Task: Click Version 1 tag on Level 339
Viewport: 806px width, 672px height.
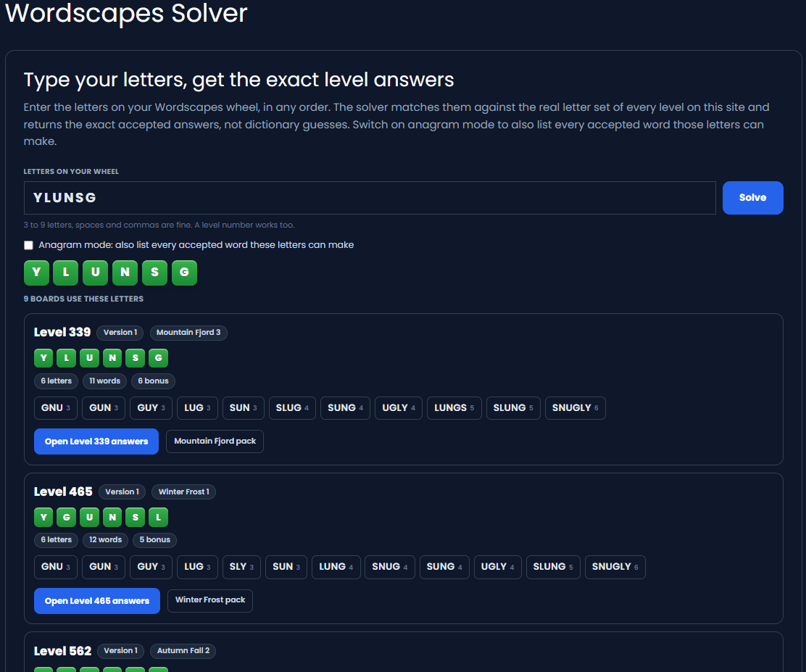Action: pos(120,333)
